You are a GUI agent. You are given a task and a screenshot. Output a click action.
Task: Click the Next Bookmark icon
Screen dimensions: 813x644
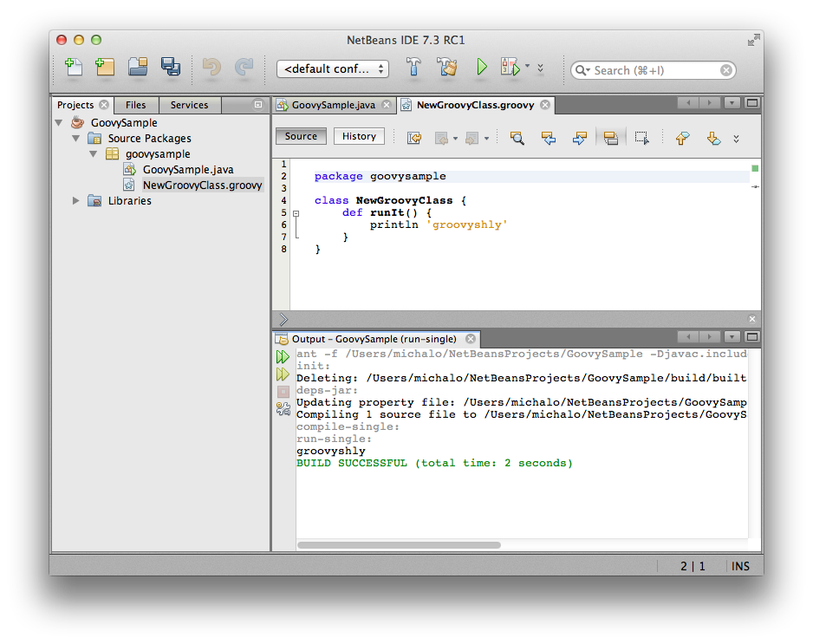pyautogui.click(x=714, y=138)
